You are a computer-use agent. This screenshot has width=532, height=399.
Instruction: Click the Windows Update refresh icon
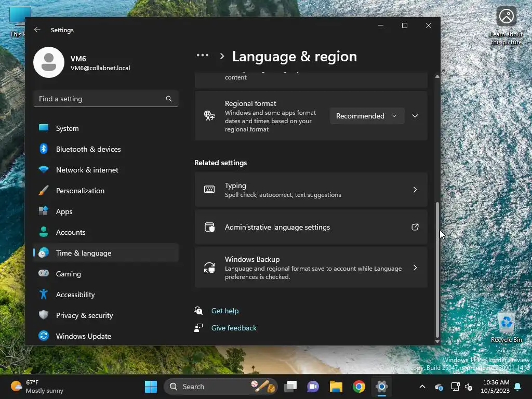tap(44, 336)
